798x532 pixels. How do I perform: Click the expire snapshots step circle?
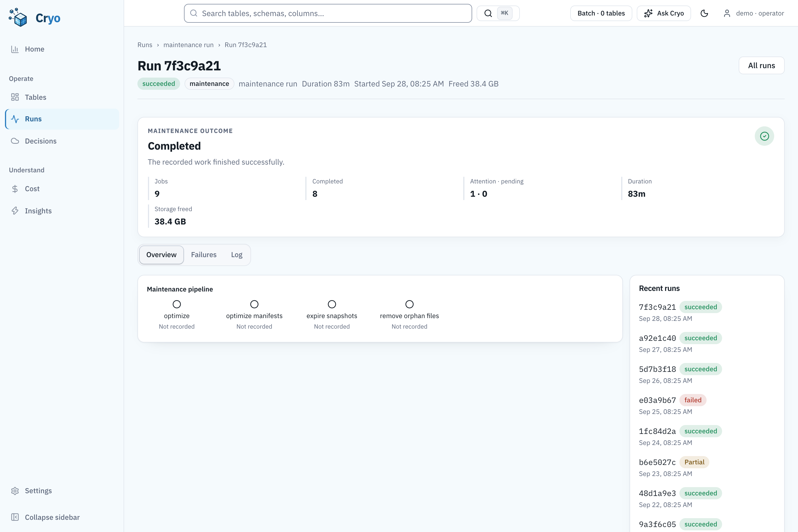coord(332,304)
